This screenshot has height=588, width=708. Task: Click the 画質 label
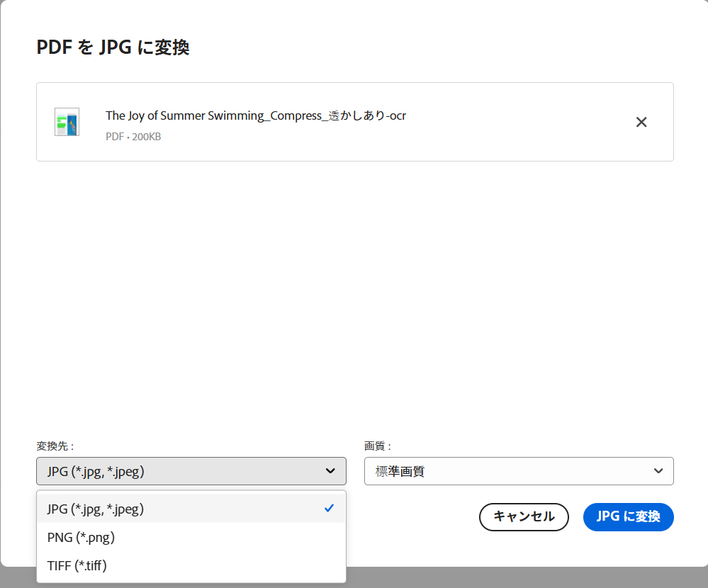(378, 446)
